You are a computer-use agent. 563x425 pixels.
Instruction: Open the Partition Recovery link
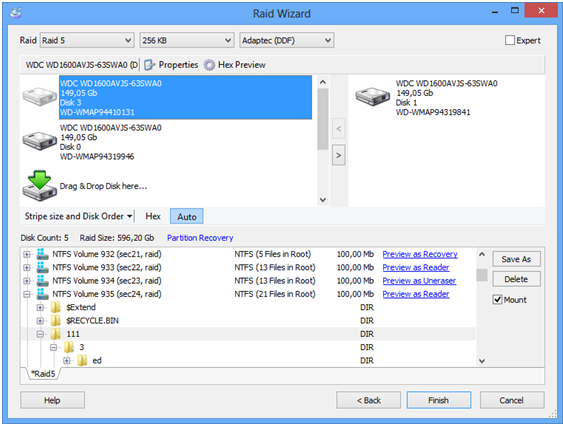click(x=200, y=238)
